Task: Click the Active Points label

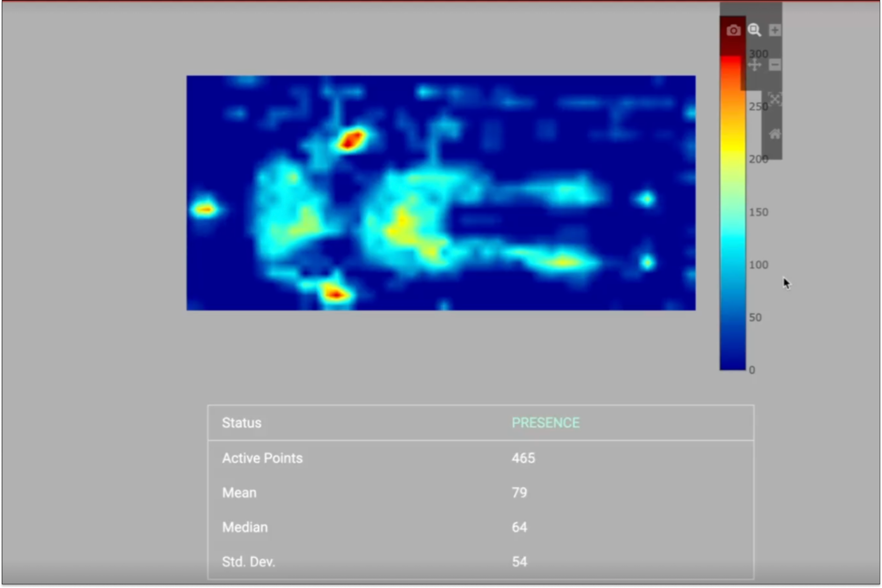Action: [262, 458]
